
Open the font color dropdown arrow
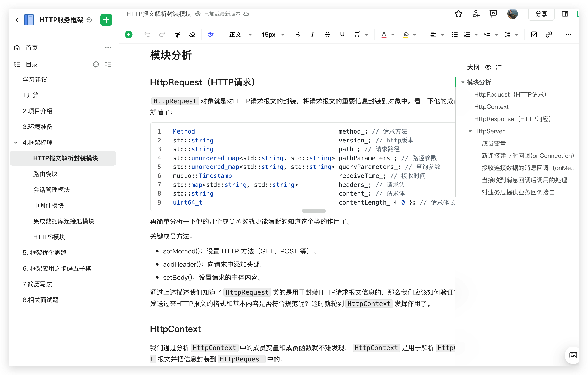(x=393, y=35)
